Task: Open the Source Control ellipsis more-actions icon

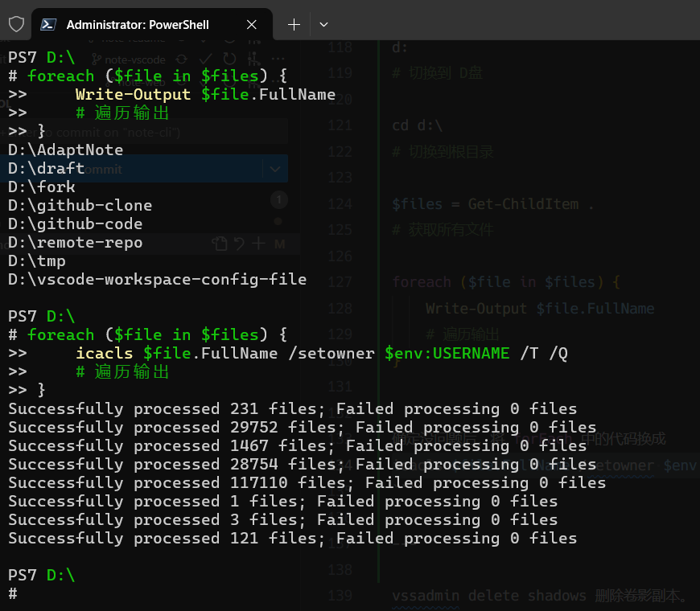Action: pos(277,59)
